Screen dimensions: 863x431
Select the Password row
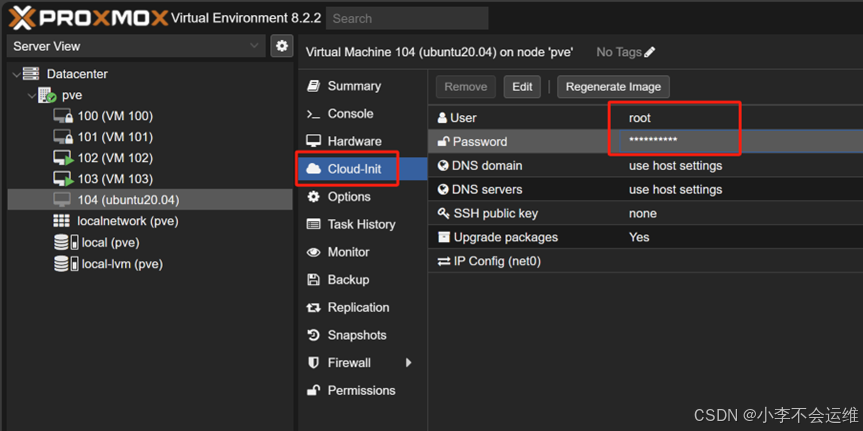point(645,141)
